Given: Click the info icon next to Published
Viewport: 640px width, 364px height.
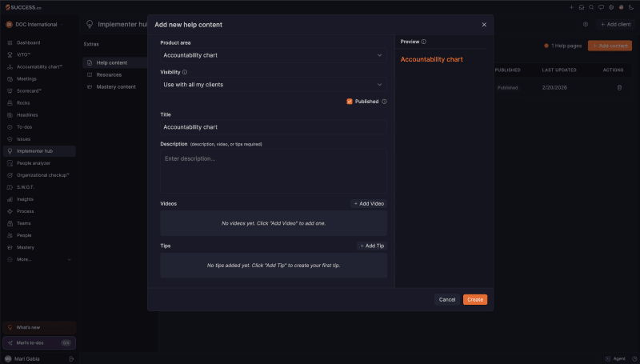Looking at the screenshot, I should click(384, 102).
